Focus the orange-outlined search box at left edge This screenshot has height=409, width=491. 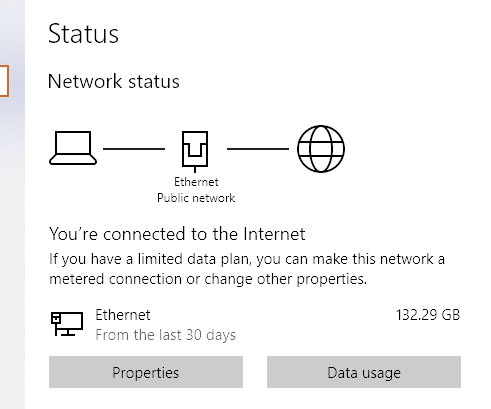(4, 81)
